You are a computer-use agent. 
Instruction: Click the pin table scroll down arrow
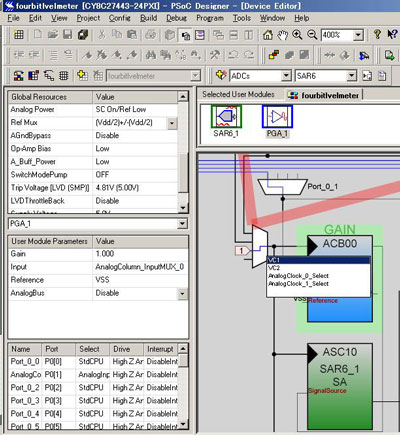click(x=183, y=424)
